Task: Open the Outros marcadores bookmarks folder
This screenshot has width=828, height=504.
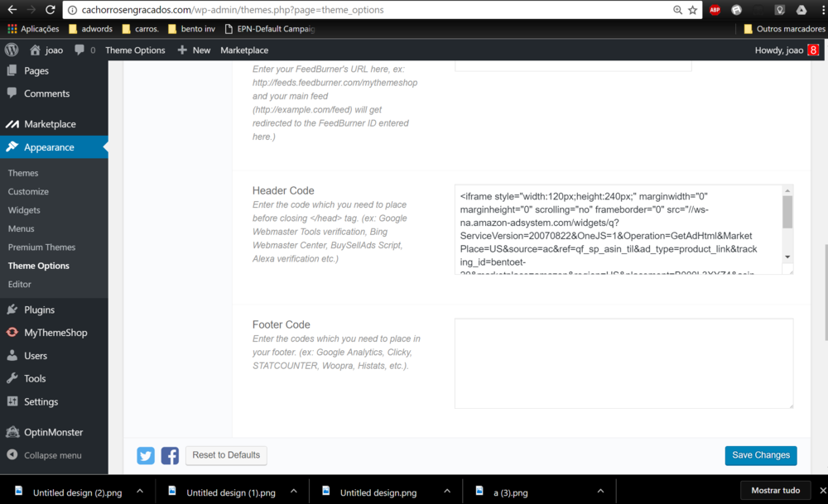Action: (x=784, y=28)
